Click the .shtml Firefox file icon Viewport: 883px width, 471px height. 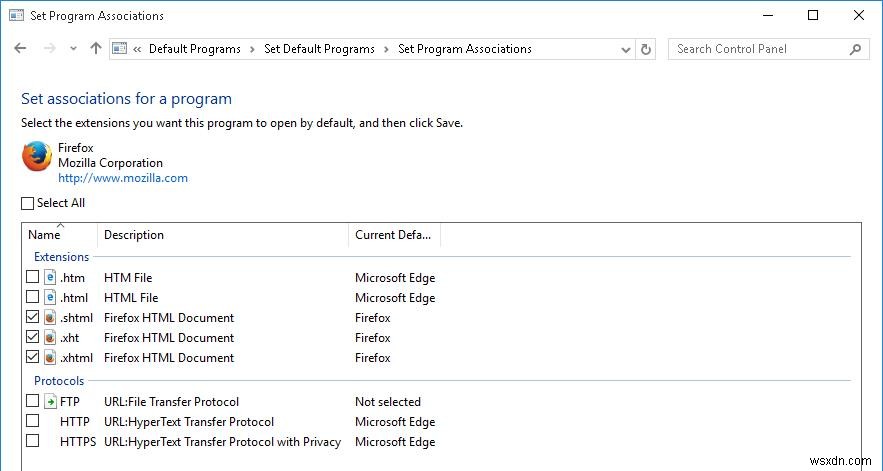tap(51, 317)
